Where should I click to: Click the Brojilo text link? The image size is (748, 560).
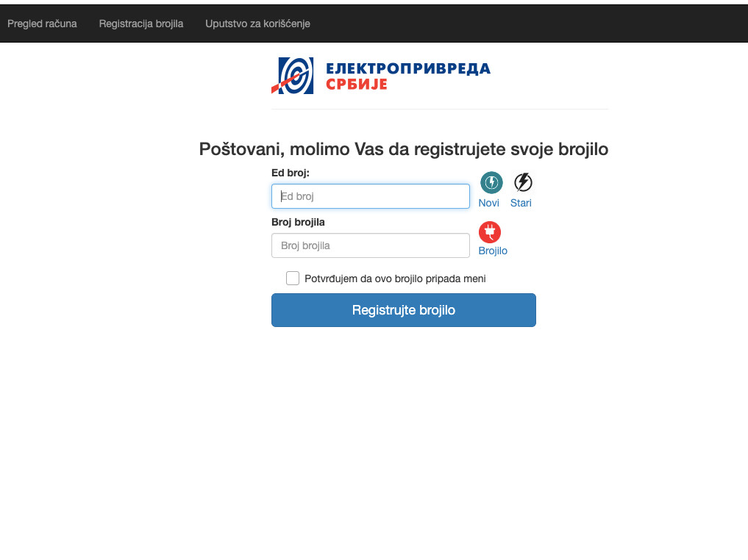[493, 251]
